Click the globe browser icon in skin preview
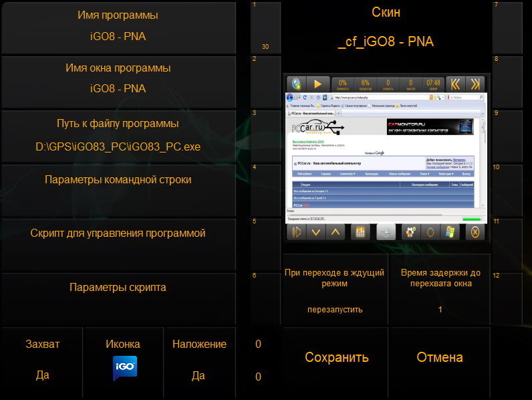 [x=297, y=84]
